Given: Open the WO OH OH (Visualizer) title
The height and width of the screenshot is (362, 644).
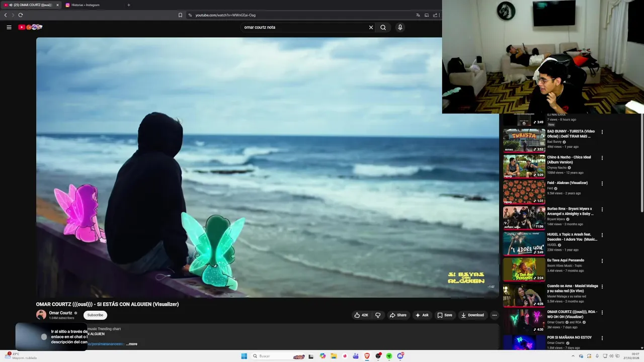Looking at the screenshot, I should click(x=572, y=314).
